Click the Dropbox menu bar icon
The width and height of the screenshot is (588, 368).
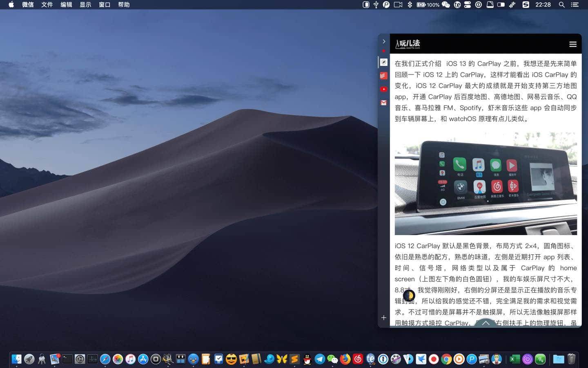[x=410, y=4]
